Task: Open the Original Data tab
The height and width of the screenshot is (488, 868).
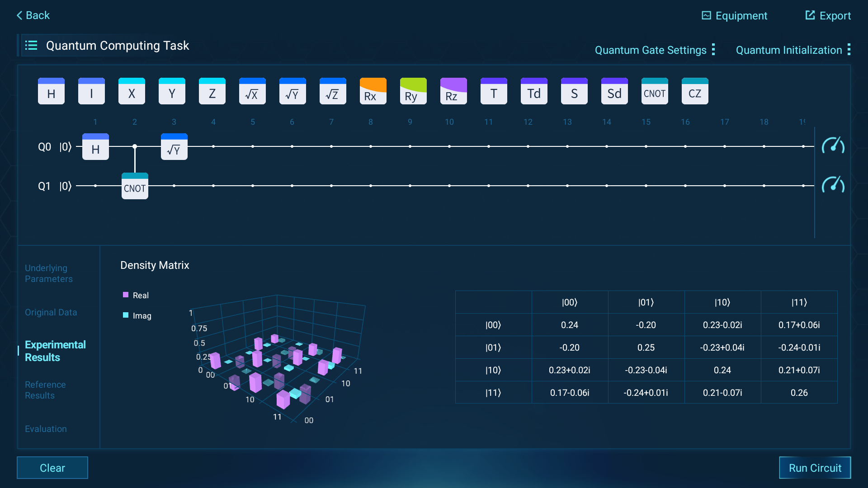Action: 51,312
